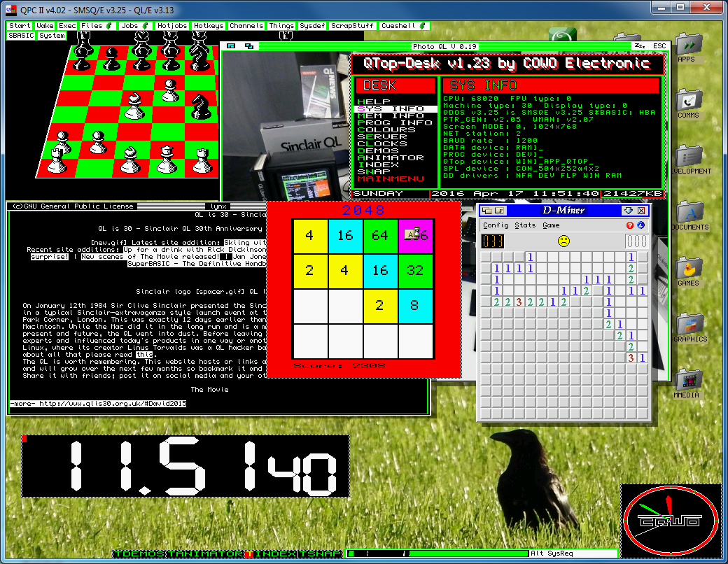Viewport: 728px width, 564px height.
Task: Select PROG INFO in the DESK menu
Action: pyautogui.click(x=395, y=122)
